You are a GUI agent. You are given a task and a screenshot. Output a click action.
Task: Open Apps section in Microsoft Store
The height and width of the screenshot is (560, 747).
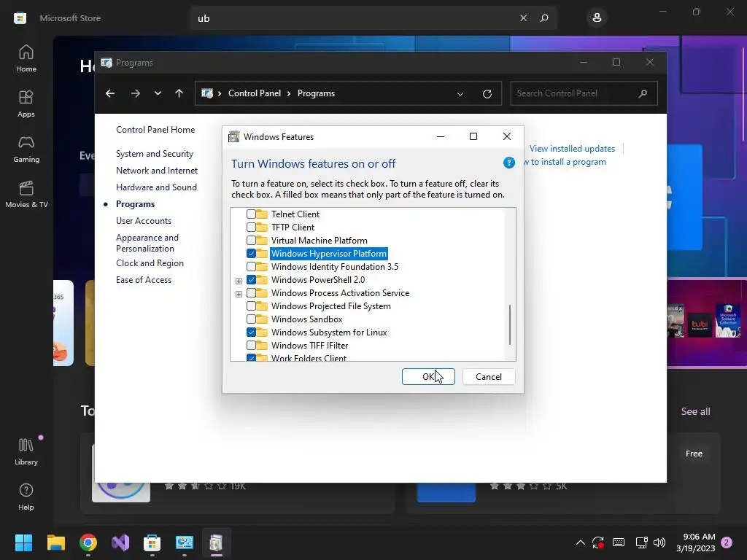click(26, 104)
